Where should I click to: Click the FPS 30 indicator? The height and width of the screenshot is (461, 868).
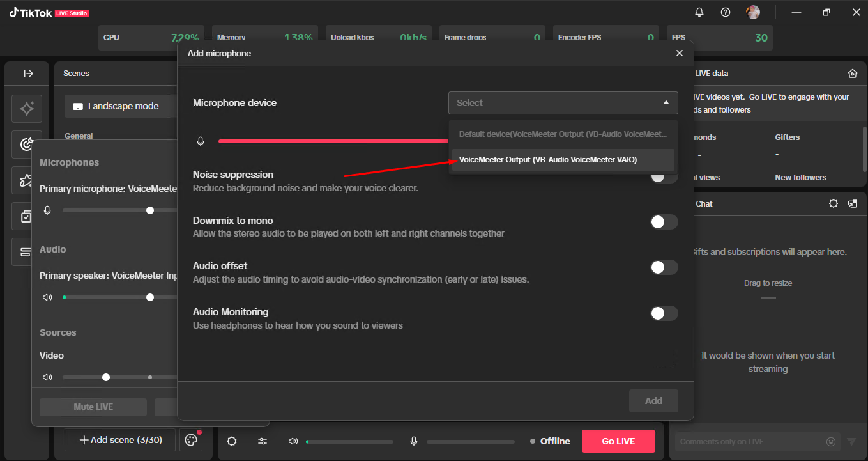(719, 38)
